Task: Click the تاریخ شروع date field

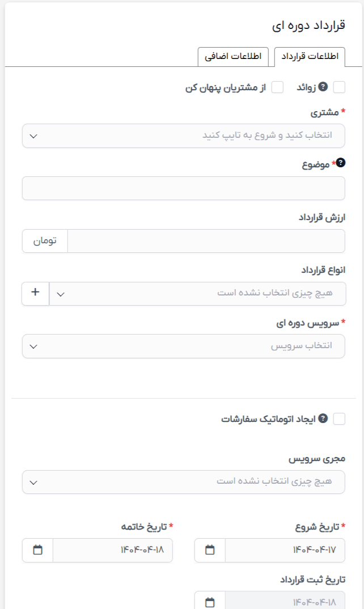Action: tap(285, 550)
